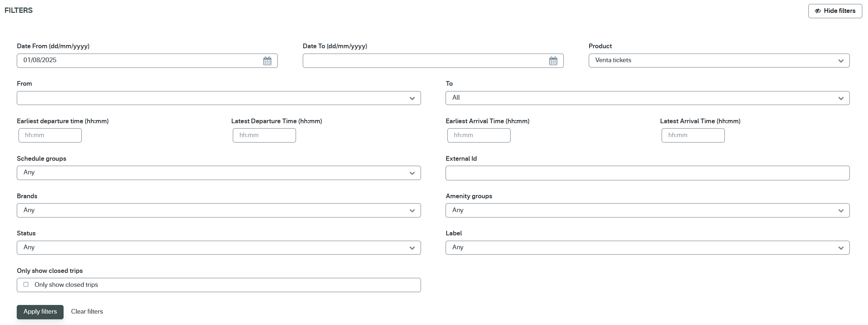
Task: Click the Earliest departure time field
Action: click(50, 135)
